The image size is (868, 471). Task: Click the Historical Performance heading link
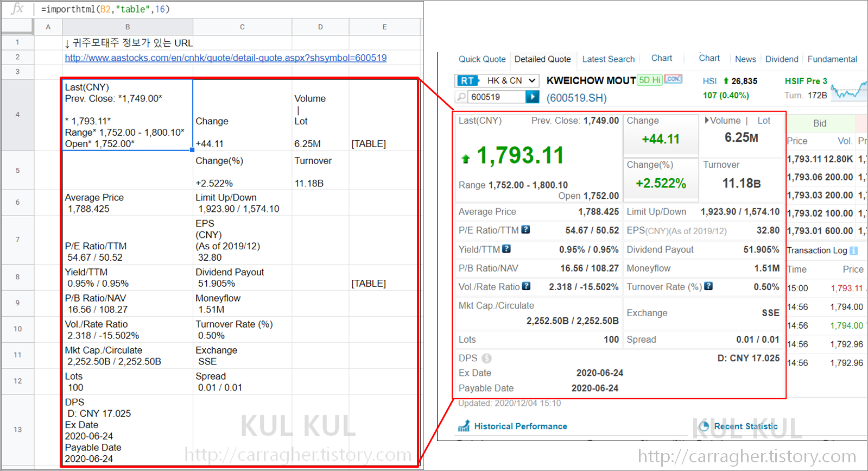click(521, 426)
